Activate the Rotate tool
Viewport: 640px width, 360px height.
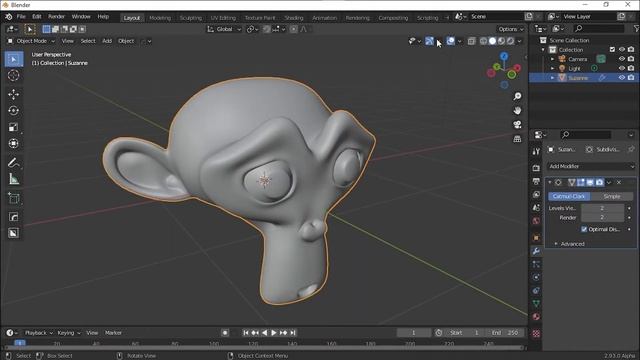click(x=13, y=111)
